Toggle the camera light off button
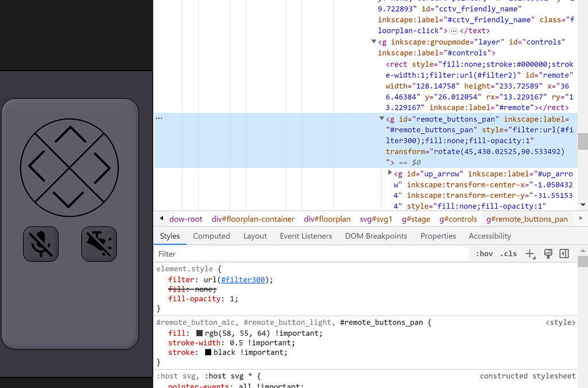Screen dimensions: 588x388 click(99, 244)
